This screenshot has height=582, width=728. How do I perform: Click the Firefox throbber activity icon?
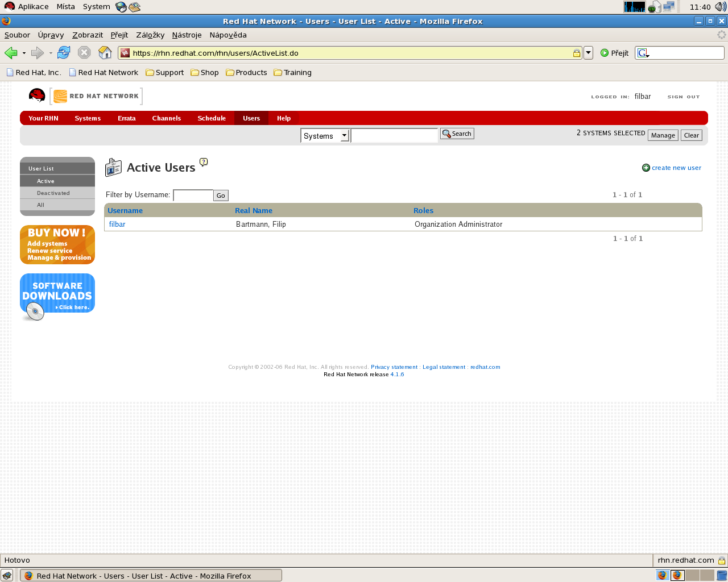[x=722, y=35]
